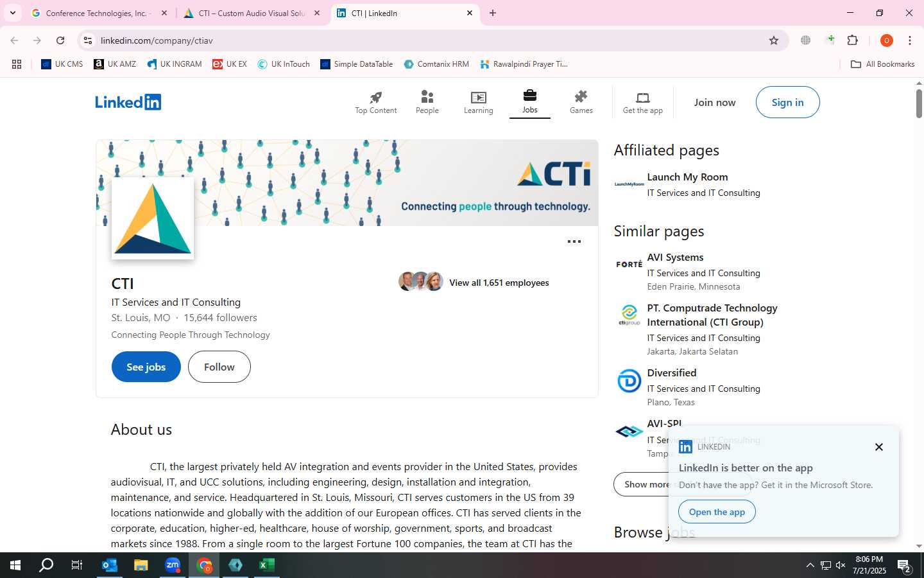Screen dimensions: 924x578
Task: View all 1,651 employees
Action: point(499,283)
